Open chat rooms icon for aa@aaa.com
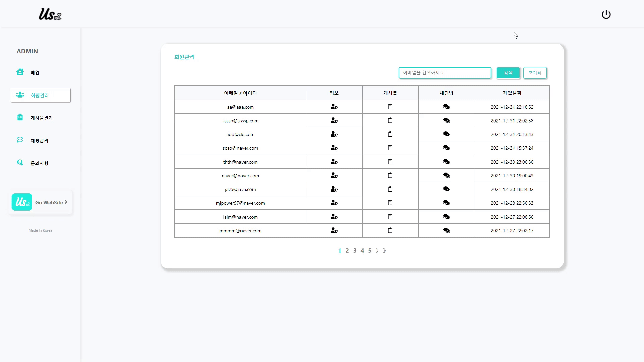The image size is (644, 362). tap(446, 107)
